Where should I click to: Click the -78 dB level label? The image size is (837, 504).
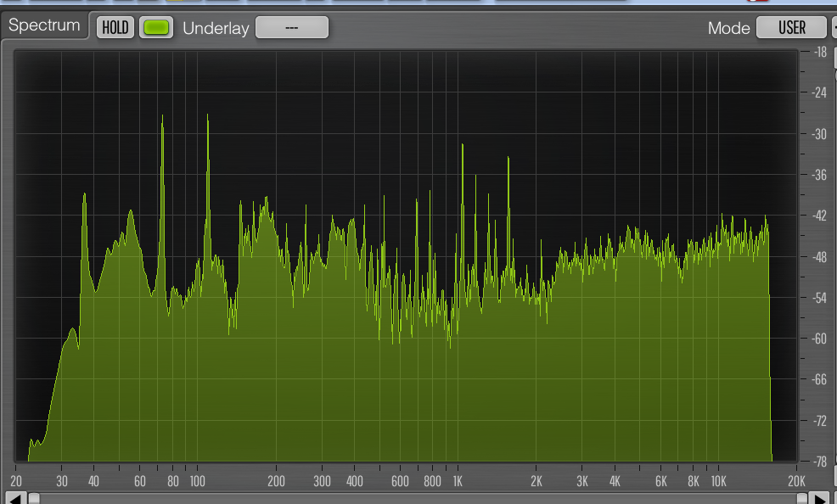pyautogui.click(x=819, y=462)
